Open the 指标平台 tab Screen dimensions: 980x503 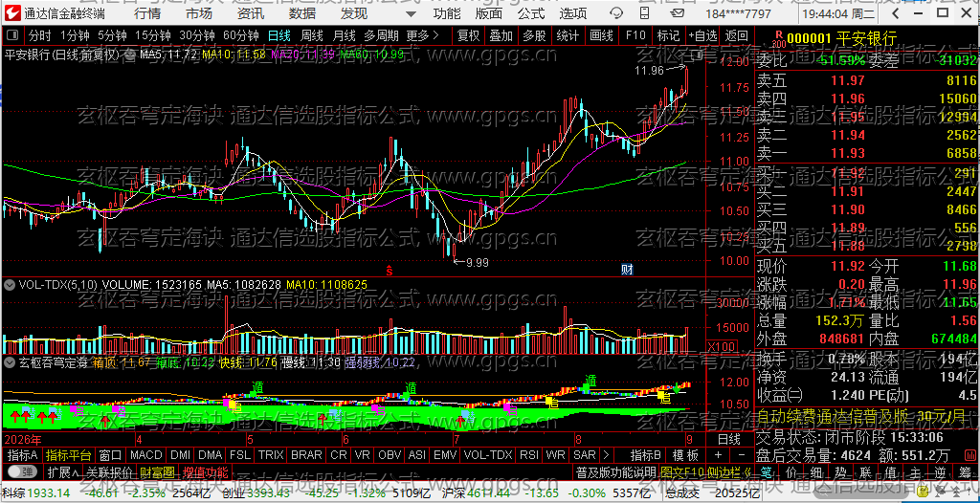(x=69, y=455)
